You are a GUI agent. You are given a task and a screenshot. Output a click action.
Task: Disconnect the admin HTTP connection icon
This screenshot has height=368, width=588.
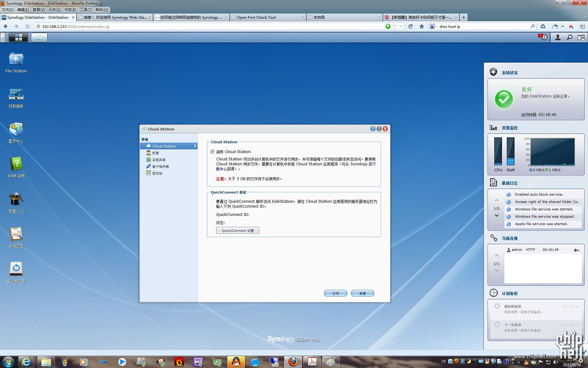576,250
